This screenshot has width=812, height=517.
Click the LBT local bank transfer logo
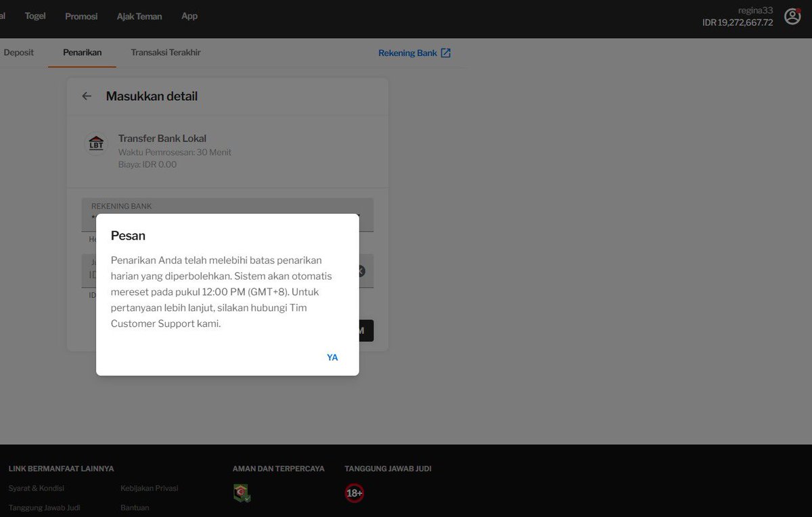point(96,144)
